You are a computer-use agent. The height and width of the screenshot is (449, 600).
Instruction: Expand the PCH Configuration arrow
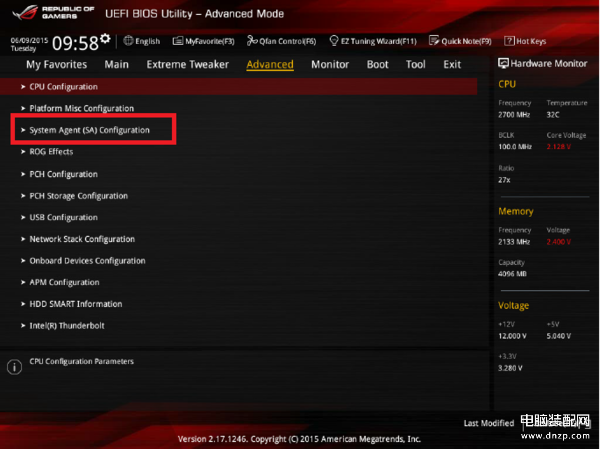tap(23, 174)
